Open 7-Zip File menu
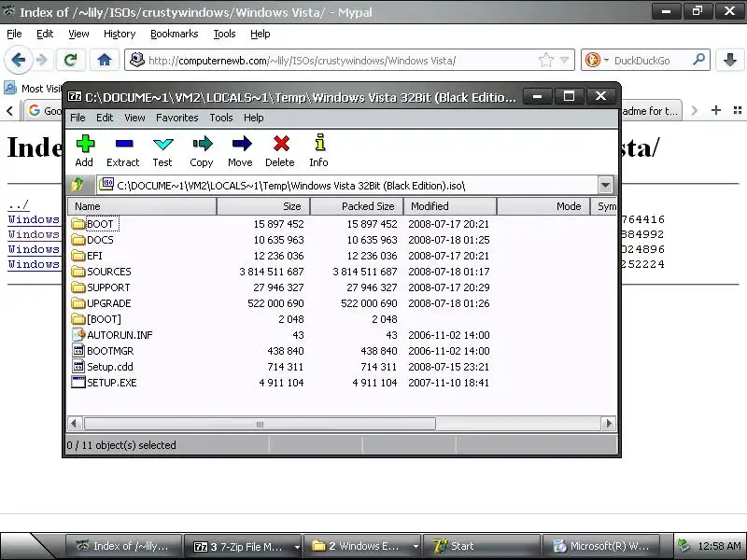The image size is (747, 560). (78, 118)
